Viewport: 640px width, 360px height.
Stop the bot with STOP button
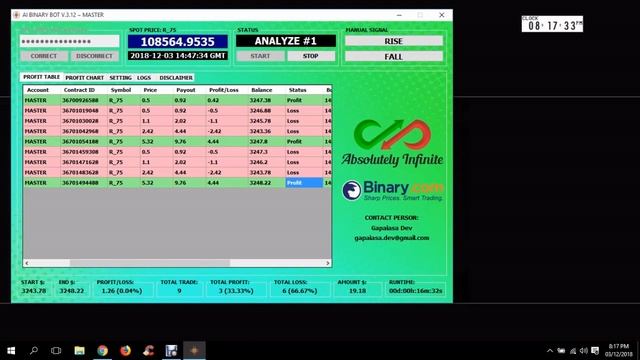coord(311,56)
